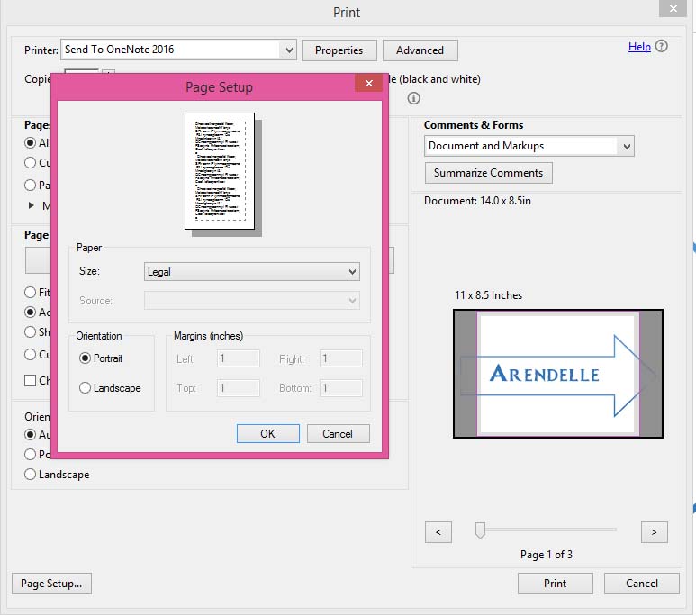The width and height of the screenshot is (696, 616).
Task: Choose Landscape in Print orientation options
Action: click(x=31, y=475)
